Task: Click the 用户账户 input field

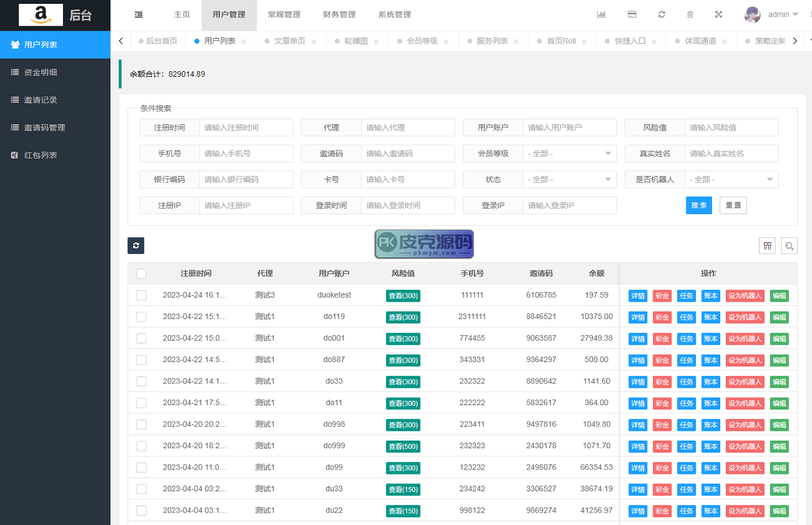Action: (570, 127)
